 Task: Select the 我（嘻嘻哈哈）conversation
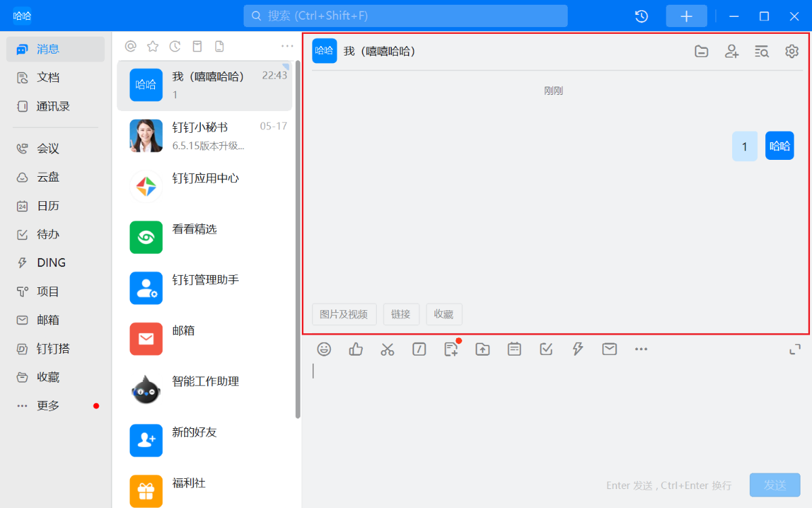click(x=204, y=85)
